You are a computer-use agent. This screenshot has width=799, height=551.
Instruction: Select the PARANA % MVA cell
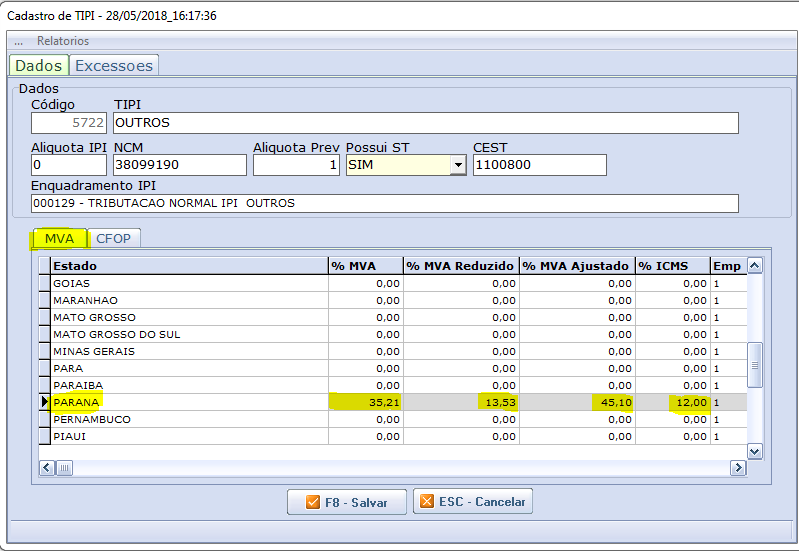pyautogui.click(x=366, y=402)
